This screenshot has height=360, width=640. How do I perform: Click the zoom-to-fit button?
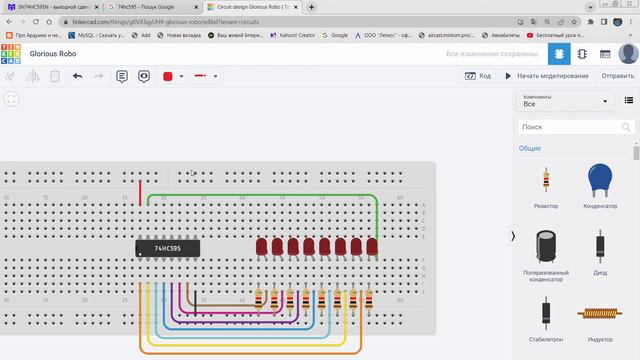tap(11, 99)
